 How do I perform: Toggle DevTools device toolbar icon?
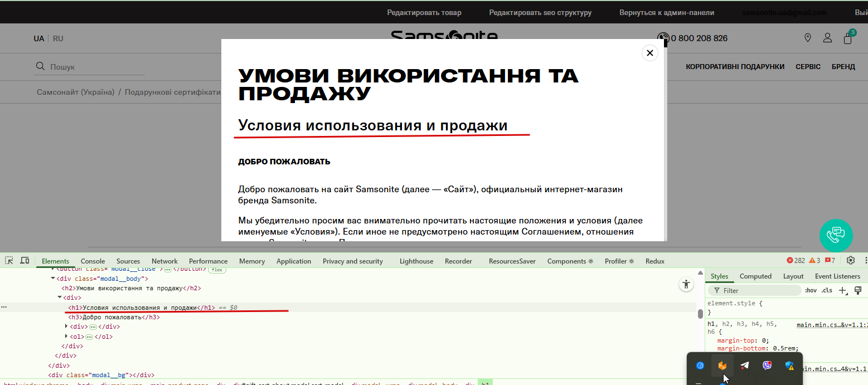click(x=25, y=260)
